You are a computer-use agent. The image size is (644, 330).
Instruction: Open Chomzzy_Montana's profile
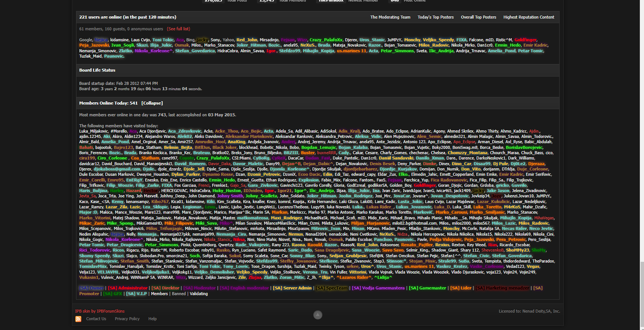(468, 153)
